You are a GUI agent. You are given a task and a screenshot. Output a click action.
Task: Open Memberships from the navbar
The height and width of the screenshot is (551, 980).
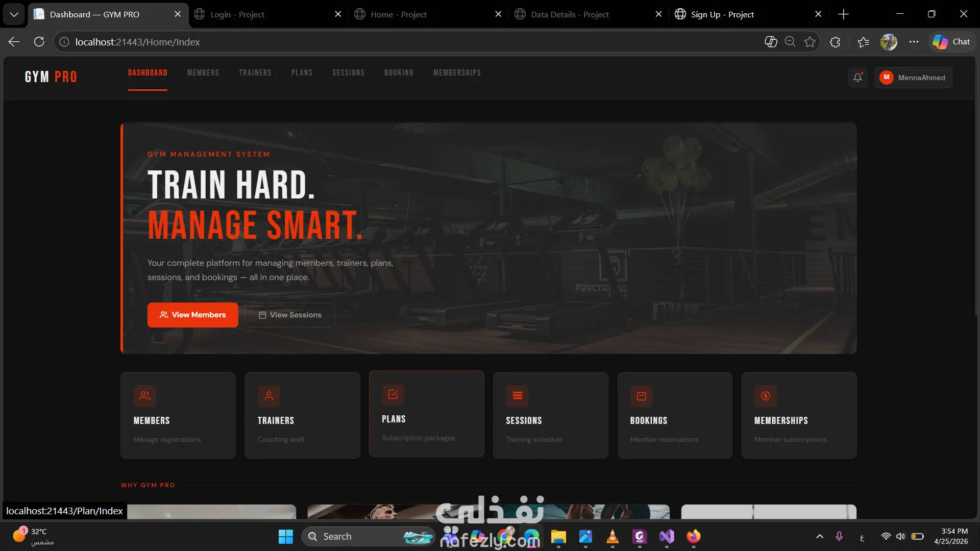tap(457, 73)
